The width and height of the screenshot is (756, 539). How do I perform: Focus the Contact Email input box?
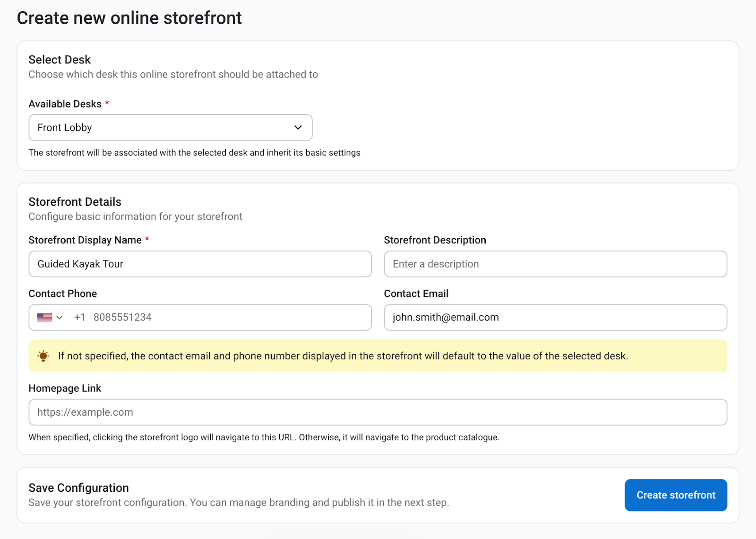[555, 317]
